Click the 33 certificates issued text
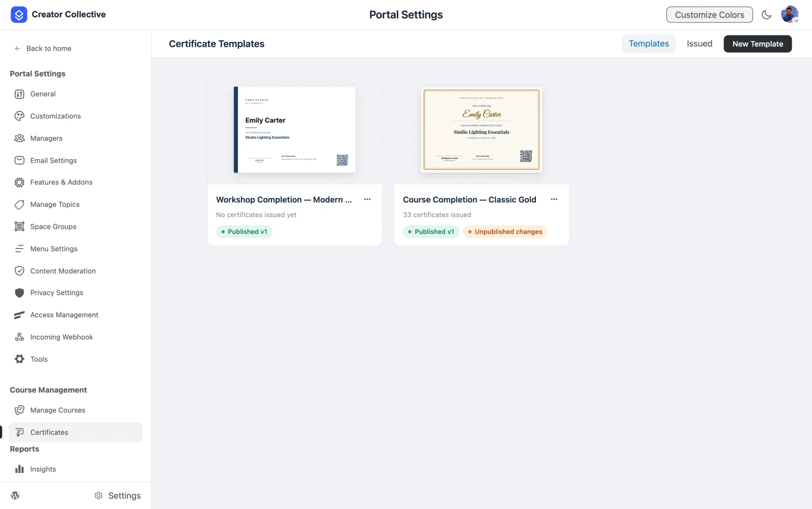This screenshot has height=509, width=812. 437,215
